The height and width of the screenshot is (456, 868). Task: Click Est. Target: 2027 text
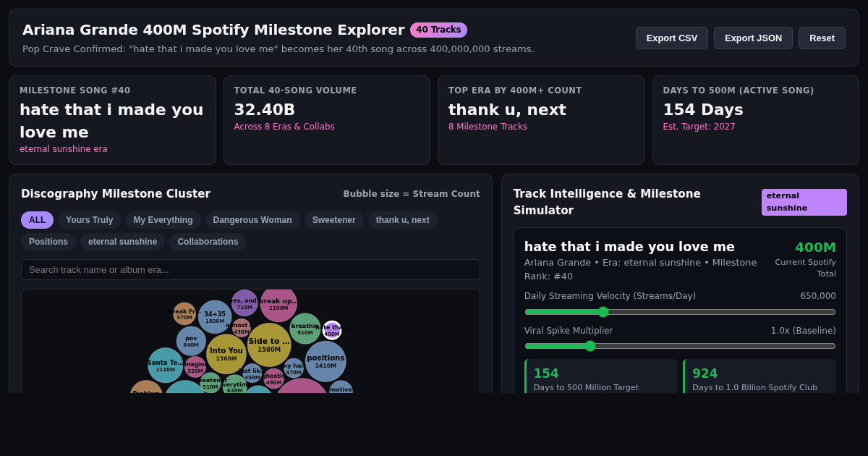(699, 127)
